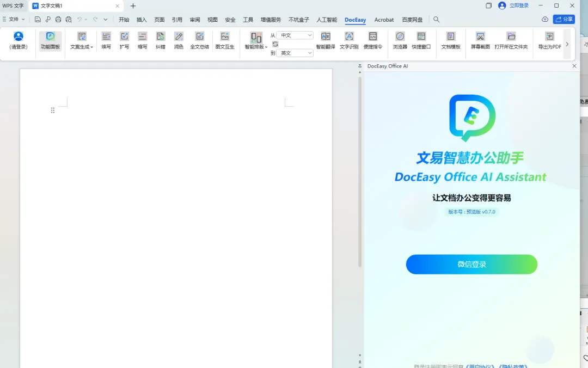The image size is (588, 368).
Task: Click the 全文总结 summary icon
Action: (x=199, y=36)
